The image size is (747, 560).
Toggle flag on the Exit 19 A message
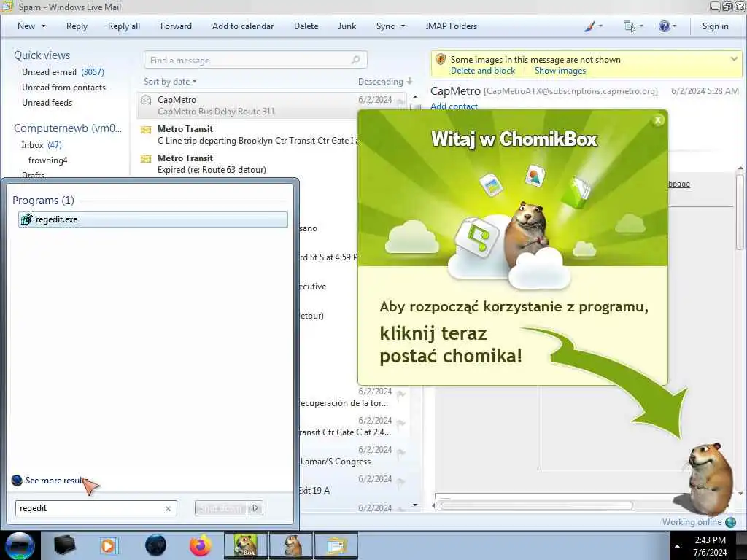(401, 481)
